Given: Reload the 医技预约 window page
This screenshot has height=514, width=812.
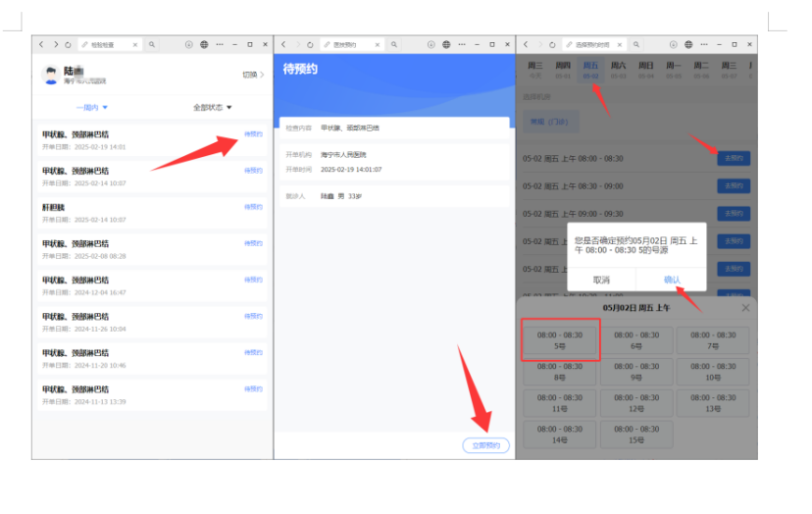Looking at the screenshot, I should [x=310, y=45].
